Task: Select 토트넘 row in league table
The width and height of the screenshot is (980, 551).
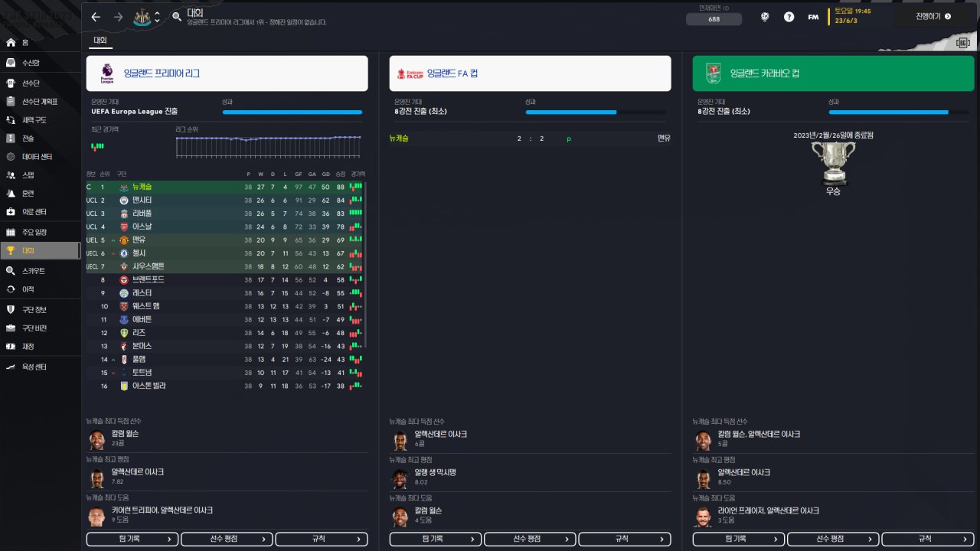Action: (226, 373)
